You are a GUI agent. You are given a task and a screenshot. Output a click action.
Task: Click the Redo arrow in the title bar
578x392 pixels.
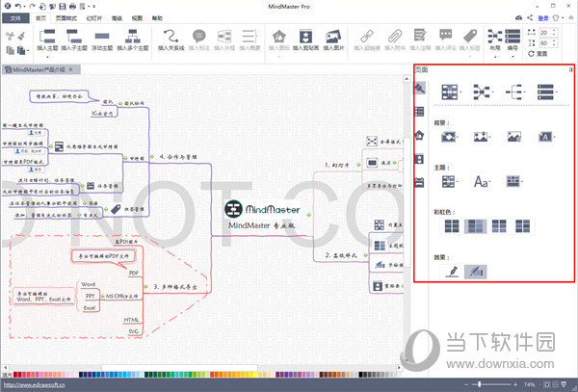coord(32,7)
